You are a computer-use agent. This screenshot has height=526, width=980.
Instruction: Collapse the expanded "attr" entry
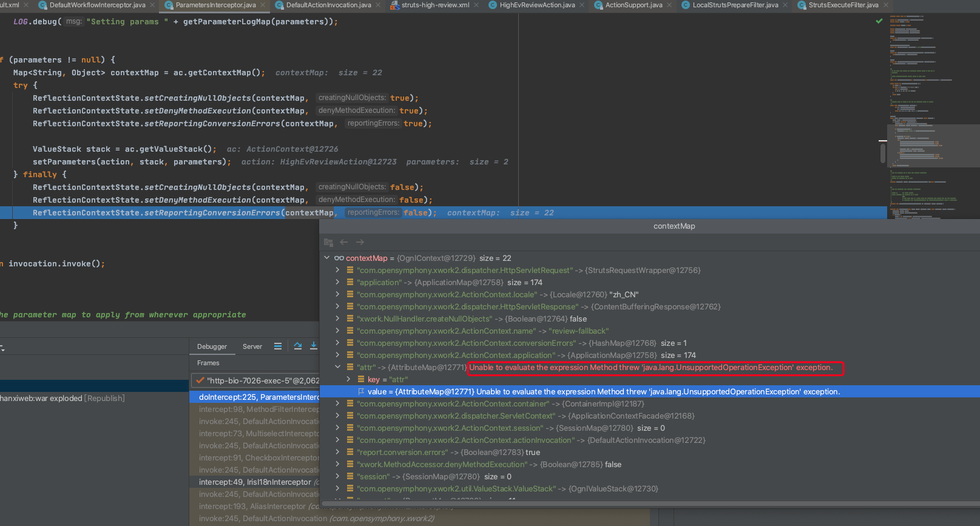click(337, 367)
